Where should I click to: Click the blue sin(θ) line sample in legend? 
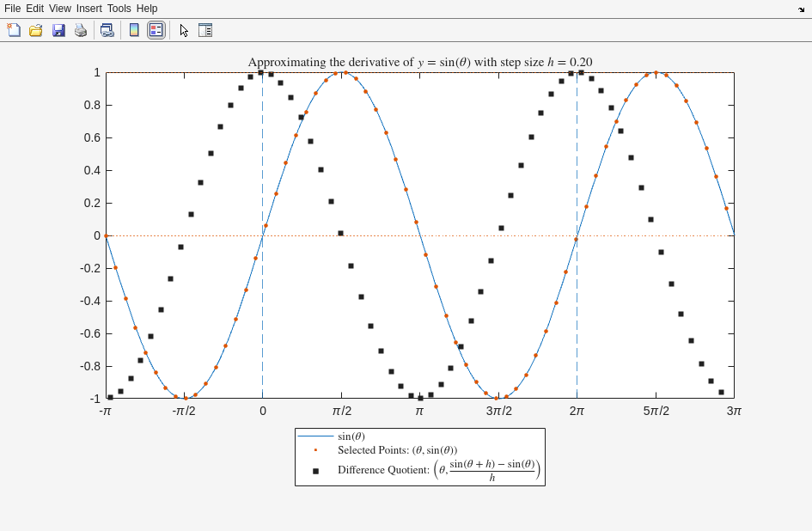point(315,436)
